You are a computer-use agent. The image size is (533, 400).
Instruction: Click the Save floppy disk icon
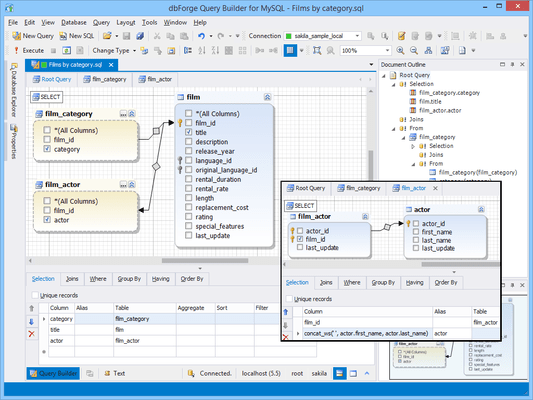[127, 36]
